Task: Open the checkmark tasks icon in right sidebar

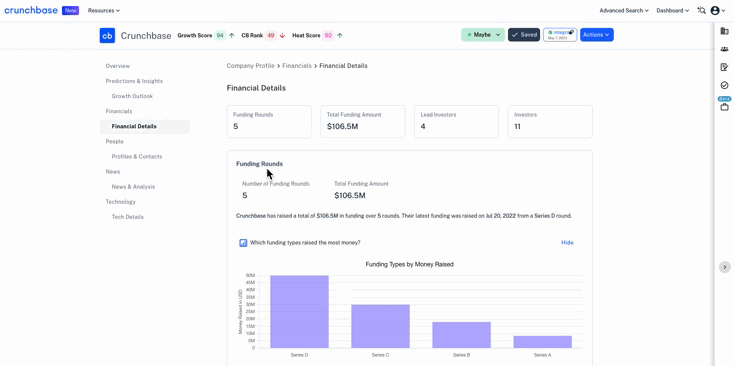Action: click(x=724, y=85)
